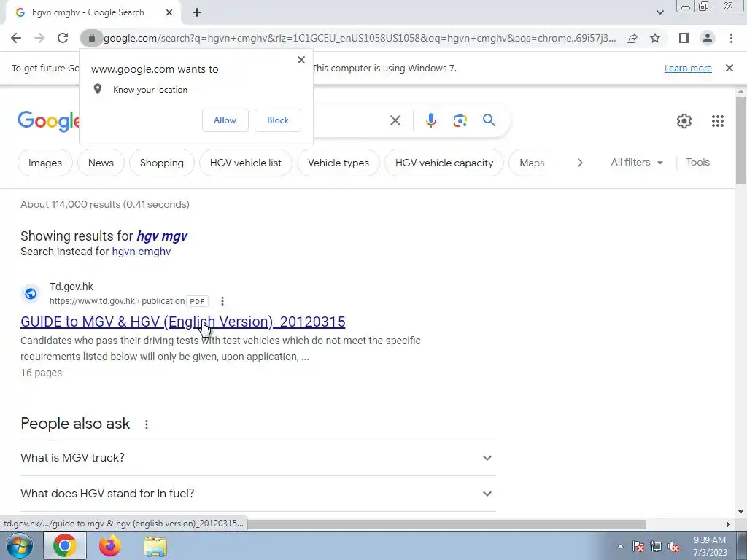This screenshot has width=747, height=560.
Task: Click the Td.gov.hk globe favicon
Action: [31, 294]
